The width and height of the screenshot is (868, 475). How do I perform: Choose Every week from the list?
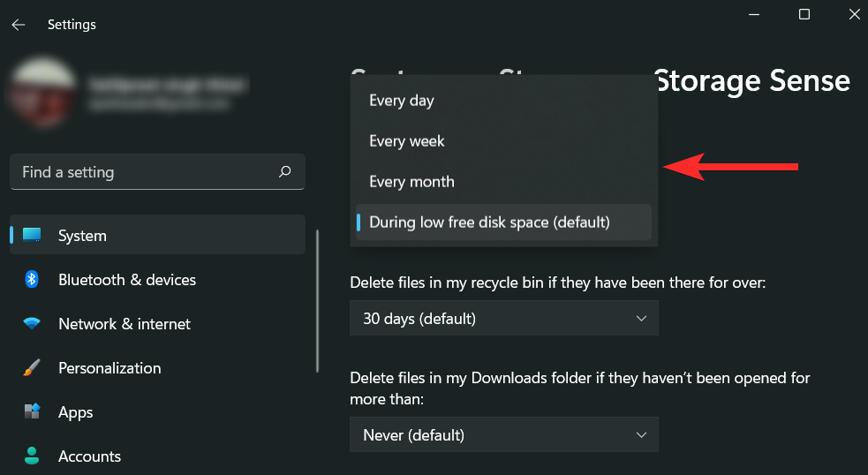click(x=407, y=141)
